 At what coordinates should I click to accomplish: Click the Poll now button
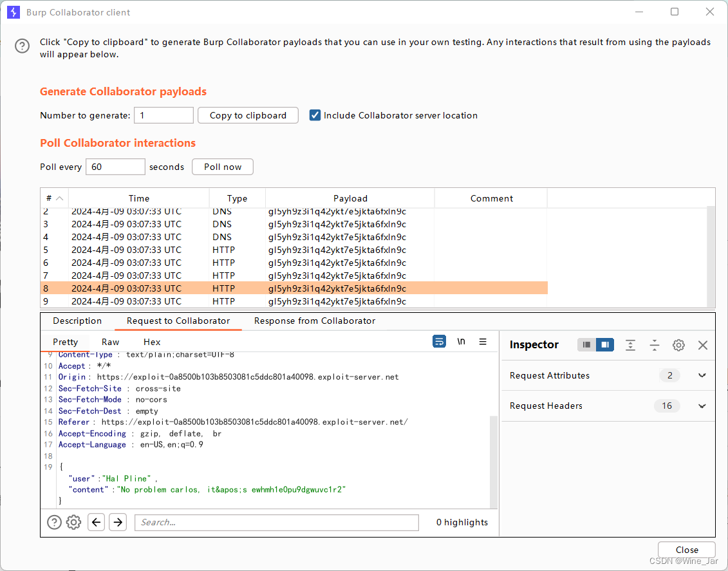(x=223, y=167)
